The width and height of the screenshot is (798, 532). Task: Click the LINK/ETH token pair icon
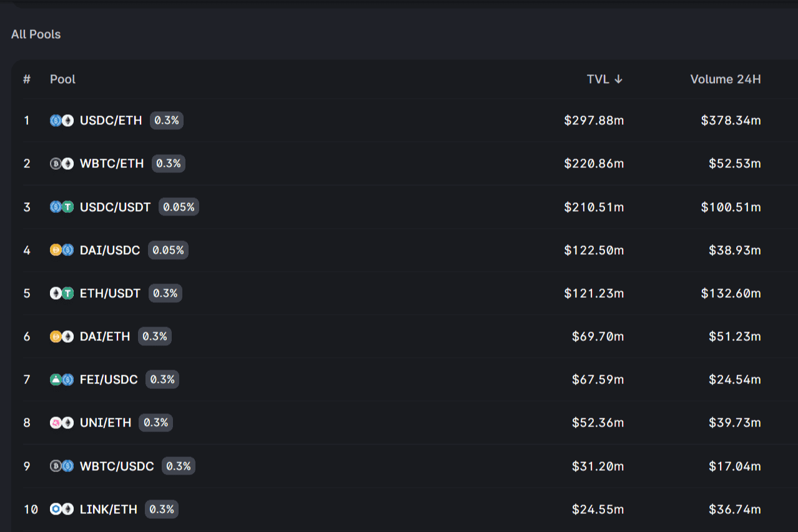62,509
